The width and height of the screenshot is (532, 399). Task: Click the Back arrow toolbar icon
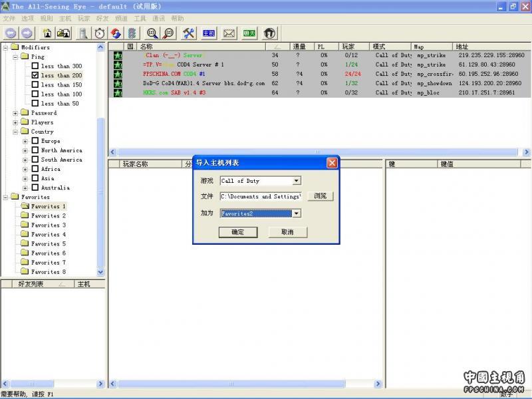pyautogui.click(x=11, y=33)
